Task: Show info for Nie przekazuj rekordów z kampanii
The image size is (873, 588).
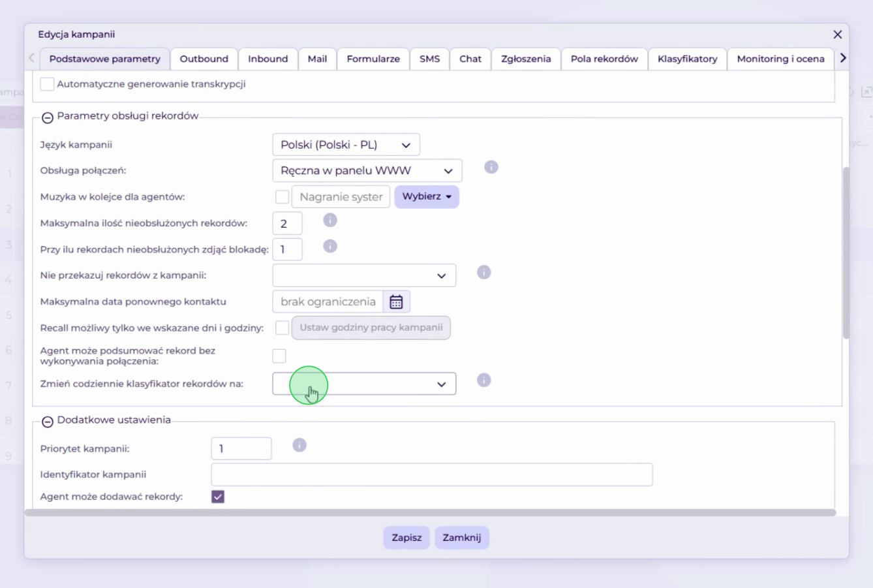Action: (x=483, y=273)
